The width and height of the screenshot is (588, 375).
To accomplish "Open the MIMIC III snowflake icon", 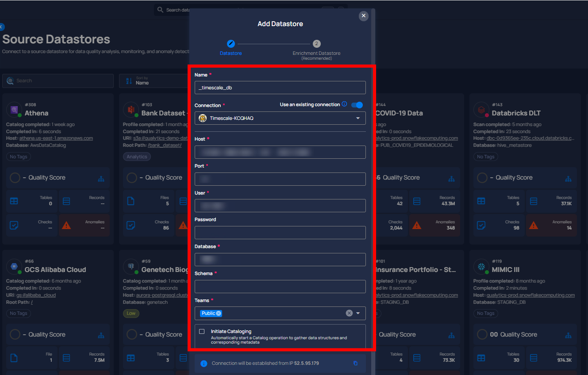I will click(x=481, y=266).
